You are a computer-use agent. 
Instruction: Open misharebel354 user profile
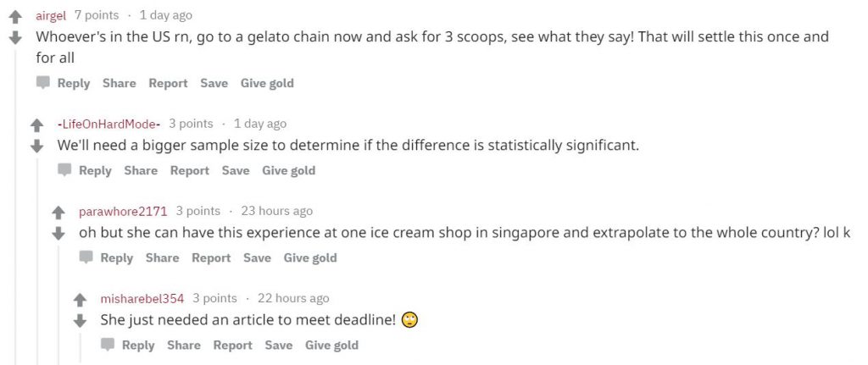click(x=142, y=299)
